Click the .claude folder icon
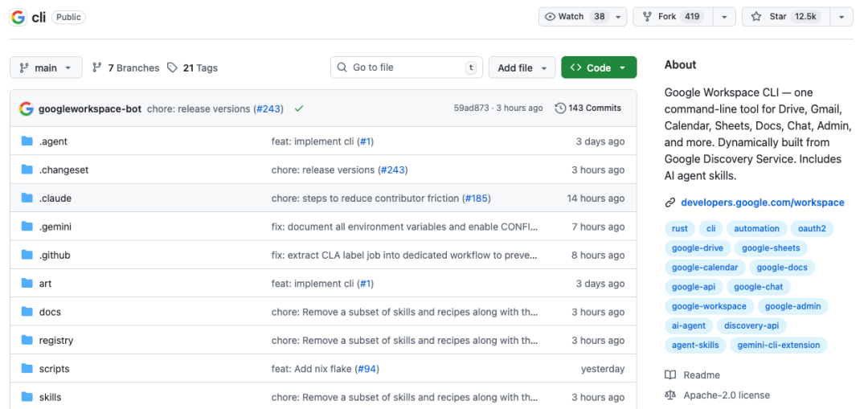 click(27, 198)
